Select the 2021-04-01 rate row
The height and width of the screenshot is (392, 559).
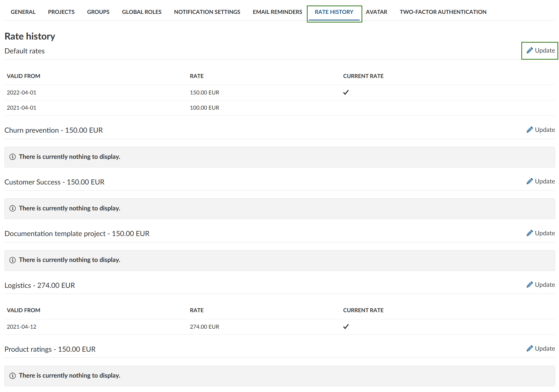(x=21, y=108)
